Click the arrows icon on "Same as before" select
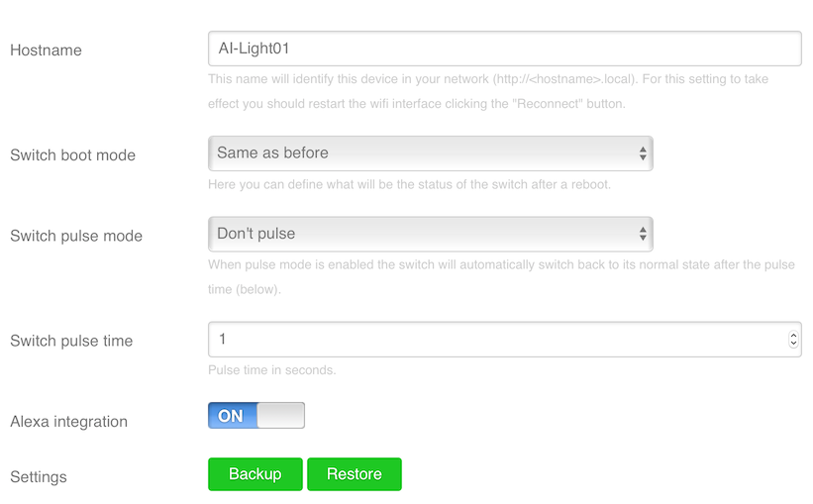813x504 pixels. [x=643, y=153]
